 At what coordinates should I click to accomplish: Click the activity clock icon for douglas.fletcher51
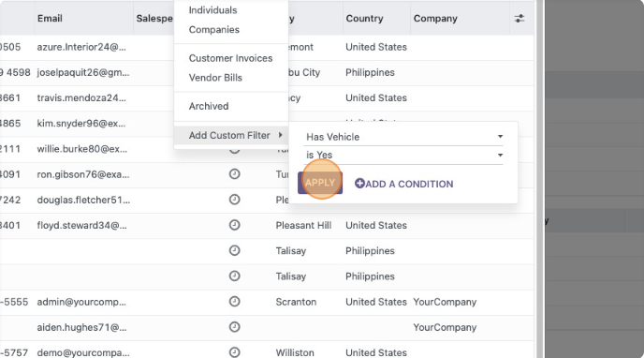pyautogui.click(x=235, y=200)
